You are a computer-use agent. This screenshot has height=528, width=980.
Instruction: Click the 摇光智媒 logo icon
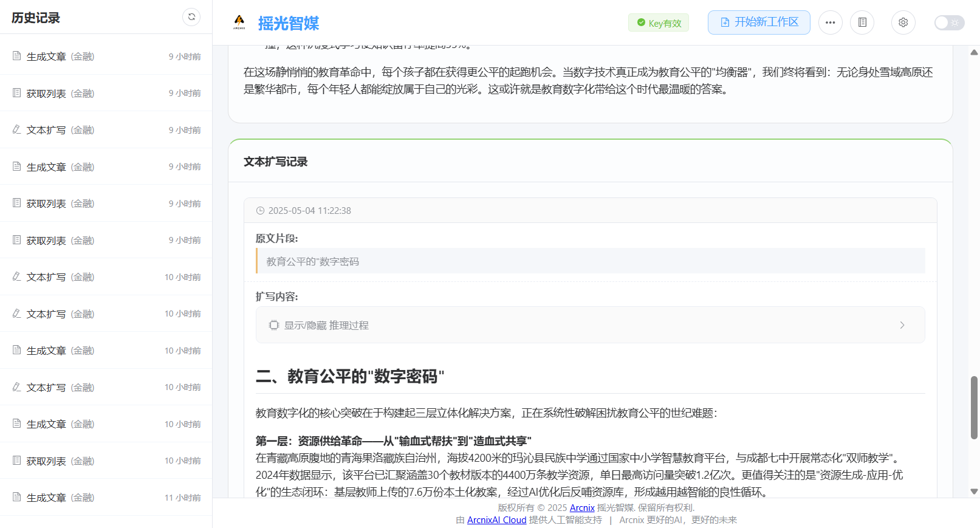239,22
